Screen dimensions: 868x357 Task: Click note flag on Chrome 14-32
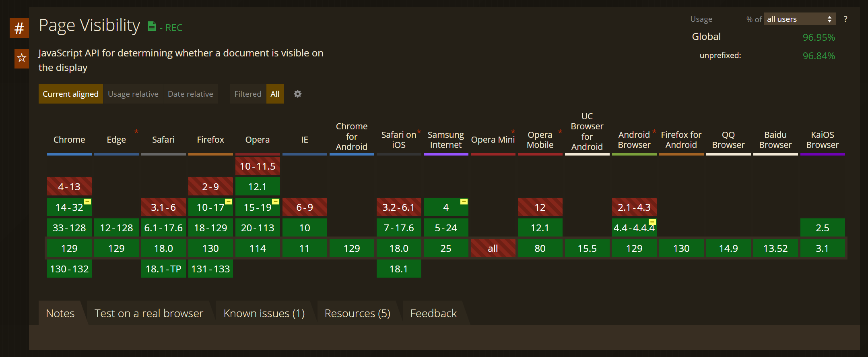coord(87,201)
